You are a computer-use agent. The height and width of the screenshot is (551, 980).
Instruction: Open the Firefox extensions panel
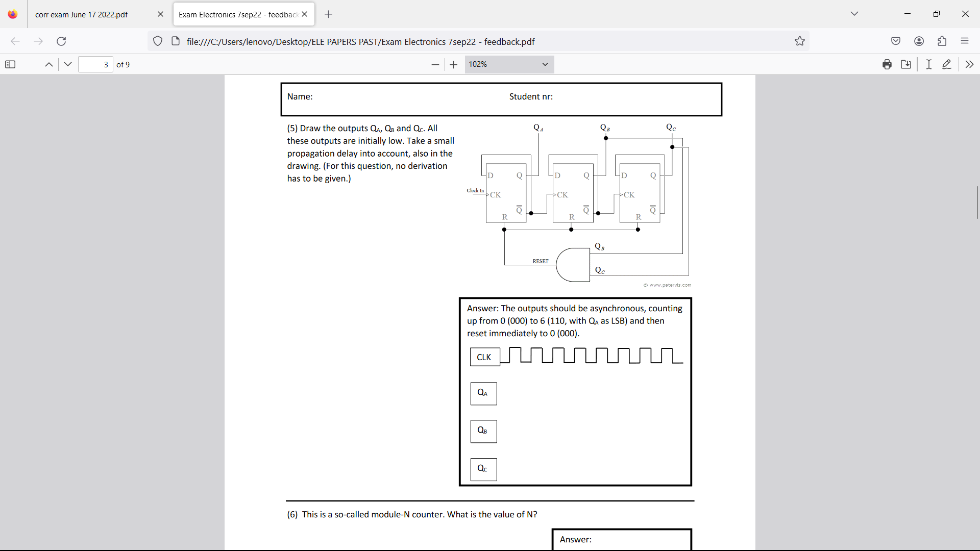[x=942, y=41]
